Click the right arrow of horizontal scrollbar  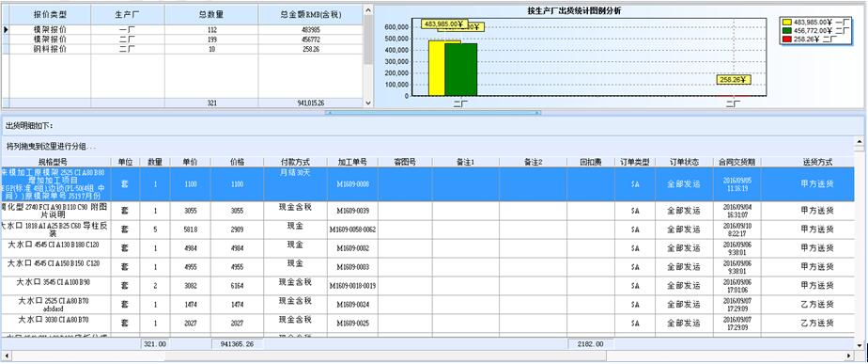coord(848,356)
